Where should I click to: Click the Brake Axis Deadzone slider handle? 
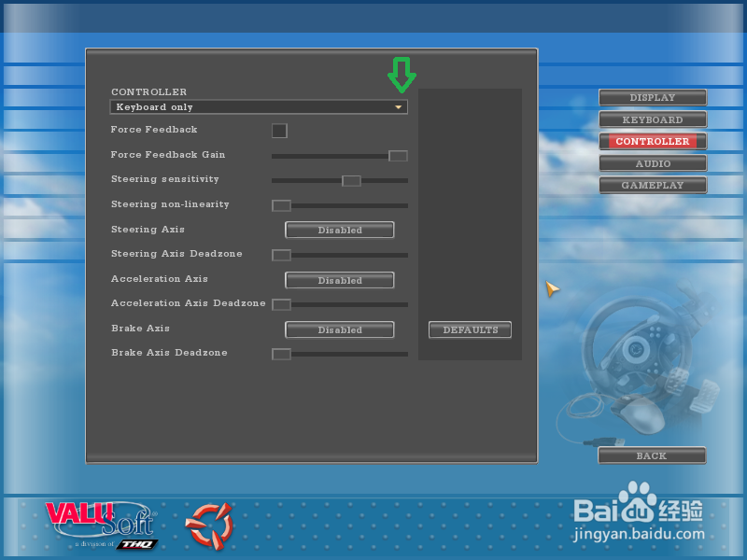click(x=281, y=355)
